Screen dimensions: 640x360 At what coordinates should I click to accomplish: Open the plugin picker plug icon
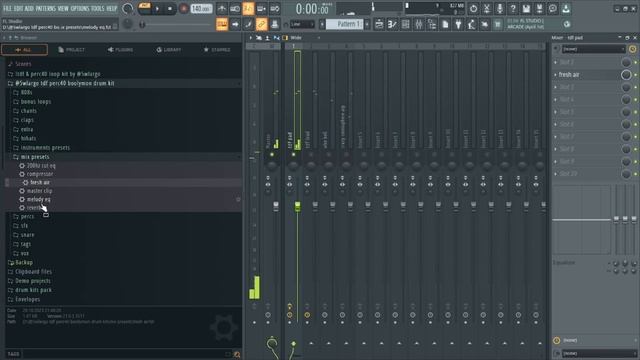pos(458,24)
